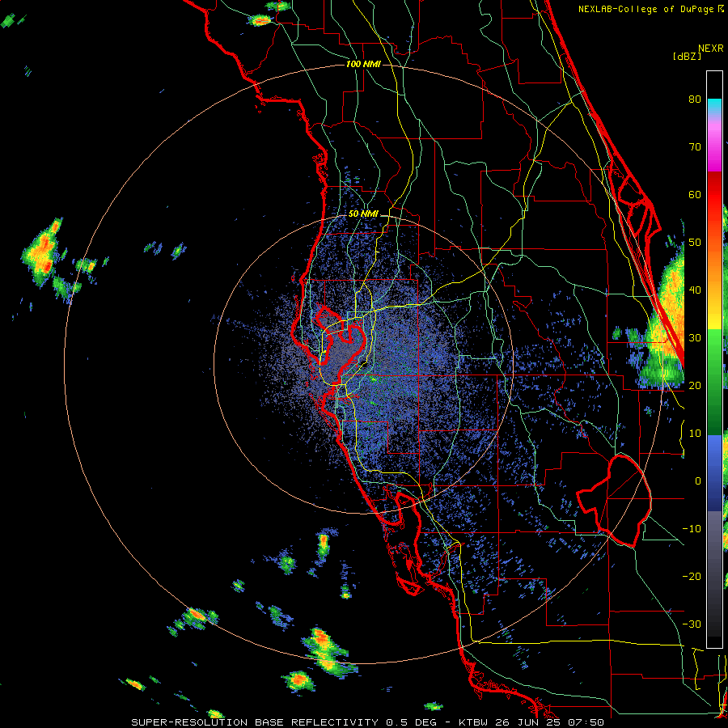Image resolution: width=728 pixels, height=728 pixels.
Task: Click the -10 value on the dBZ scale
Action: click(692, 529)
